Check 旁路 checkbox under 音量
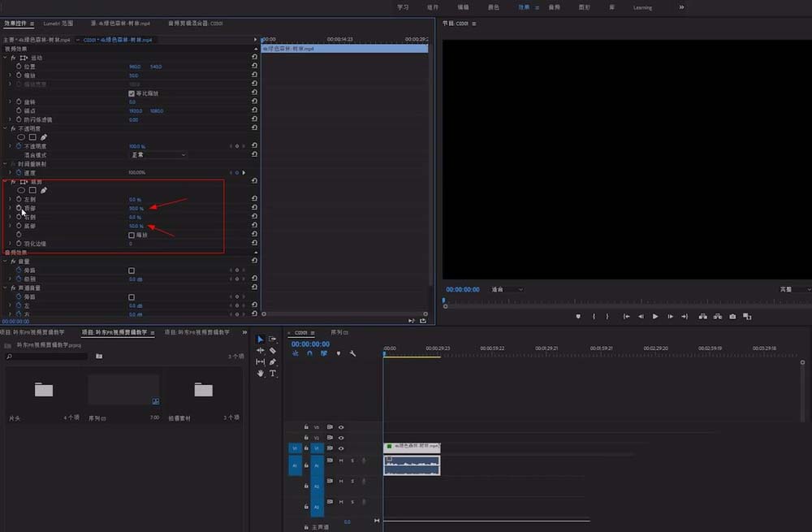This screenshot has height=532, width=812. [132, 270]
